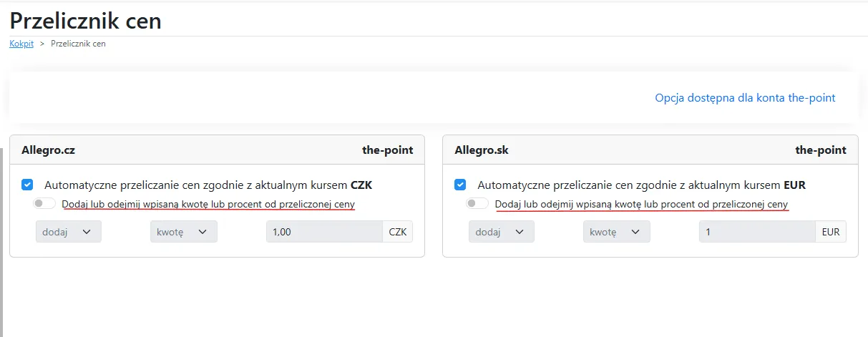This screenshot has width=868, height=337.
Task: Click the CZK amount field showing 1,00
Action: 324,232
